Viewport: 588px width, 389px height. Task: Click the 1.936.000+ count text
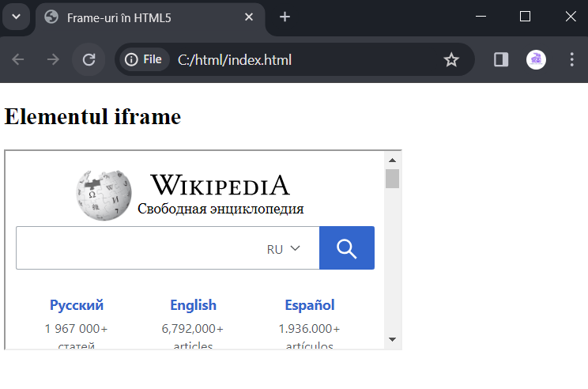click(x=309, y=329)
